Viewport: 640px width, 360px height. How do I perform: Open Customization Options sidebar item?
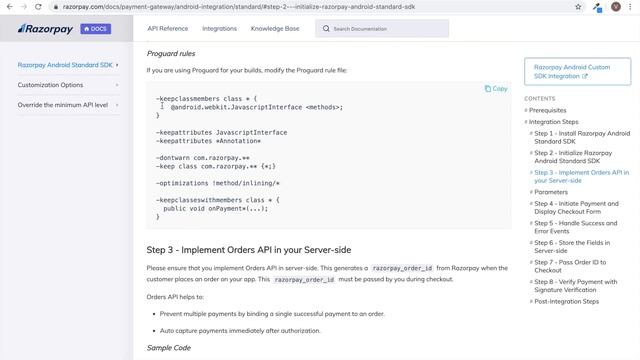pos(50,85)
